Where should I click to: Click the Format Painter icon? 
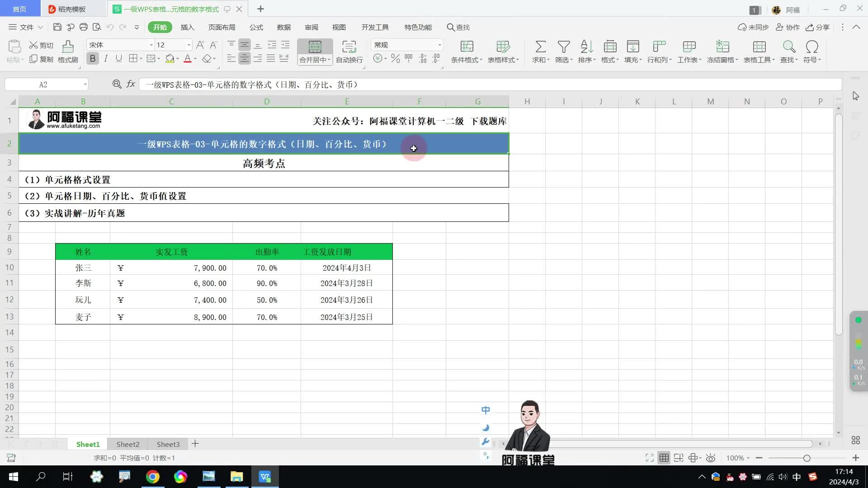68,47
